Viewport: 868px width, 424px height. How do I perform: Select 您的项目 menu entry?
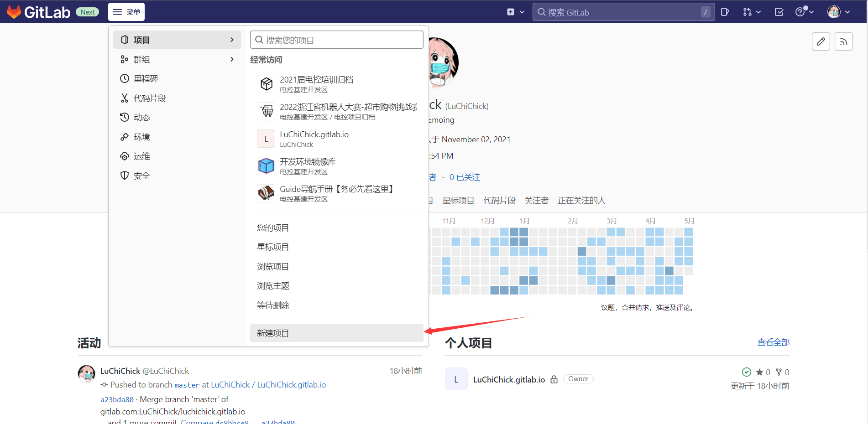pyautogui.click(x=337, y=228)
